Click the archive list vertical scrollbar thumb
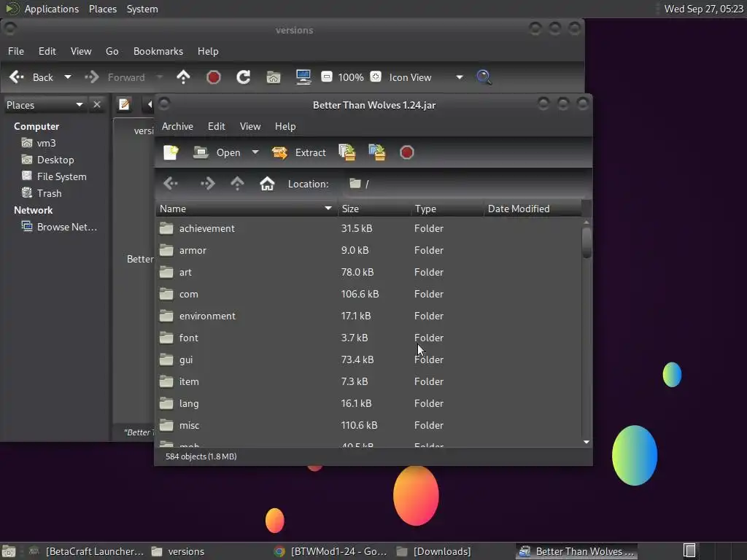Image resolution: width=747 pixels, height=560 pixels. 587,242
